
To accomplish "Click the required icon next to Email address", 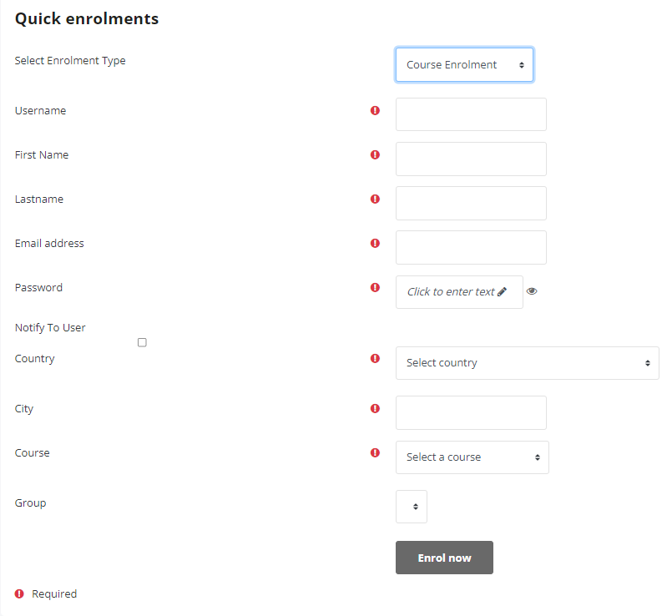I will point(375,243).
